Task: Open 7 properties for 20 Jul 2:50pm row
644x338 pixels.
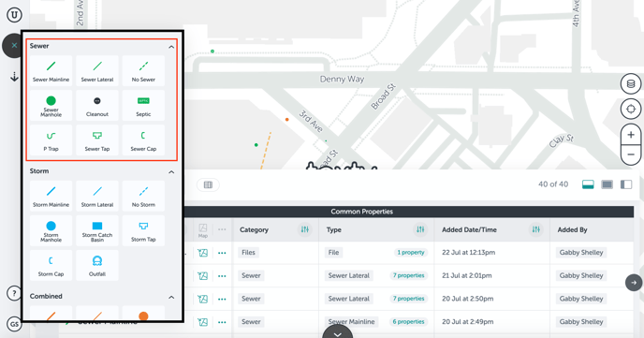Action: (x=408, y=299)
